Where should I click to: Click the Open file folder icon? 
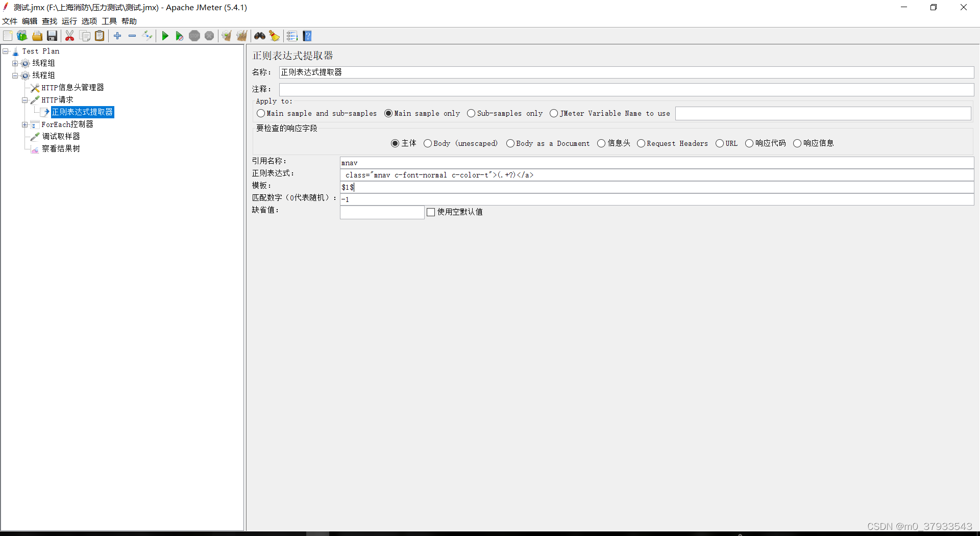coord(37,36)
